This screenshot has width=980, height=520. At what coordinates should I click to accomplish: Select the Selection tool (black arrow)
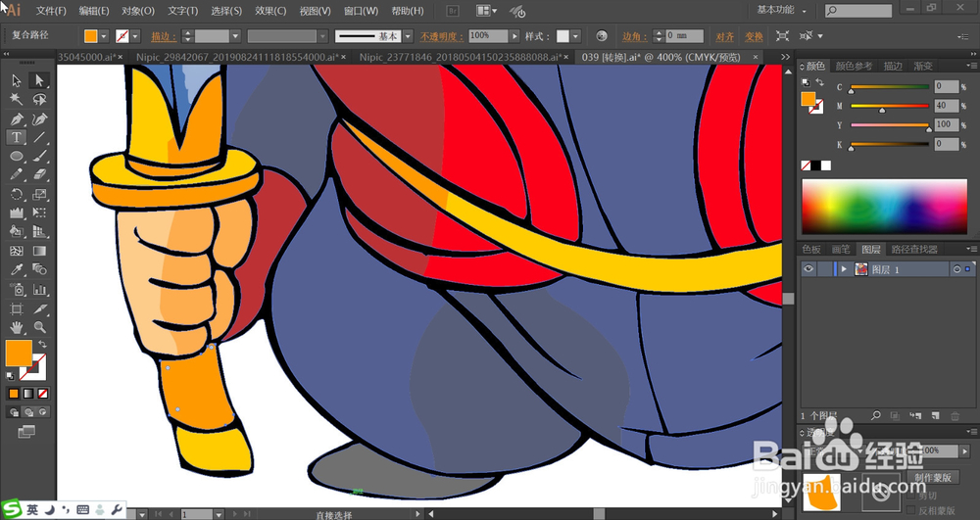(17, 80)
